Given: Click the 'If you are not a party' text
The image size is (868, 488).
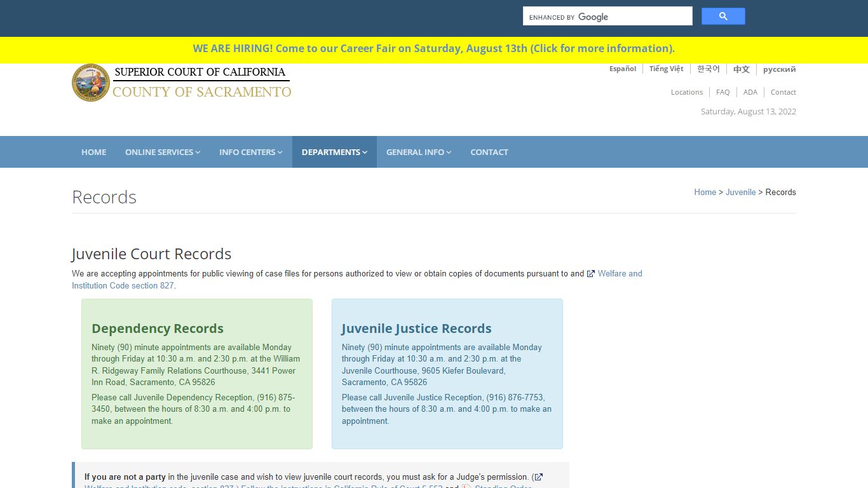Looking at the screenshot, I should (x=125, y=477).
